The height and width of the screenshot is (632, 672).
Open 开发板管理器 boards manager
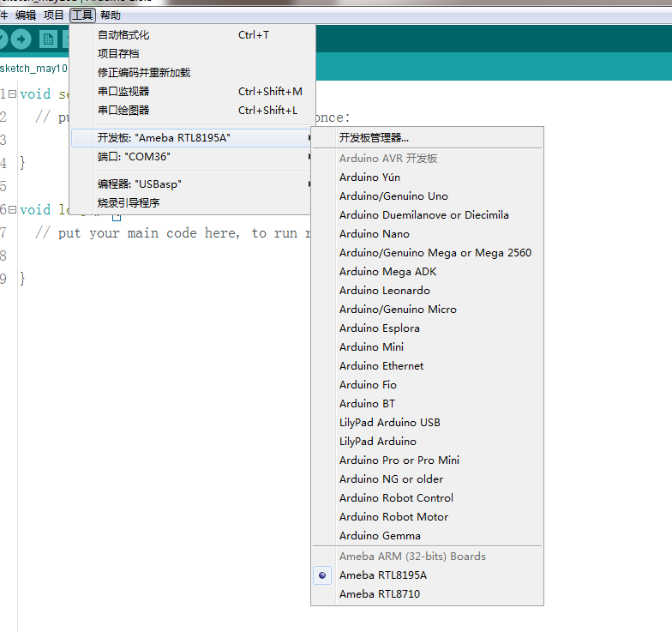pos(427,137)
